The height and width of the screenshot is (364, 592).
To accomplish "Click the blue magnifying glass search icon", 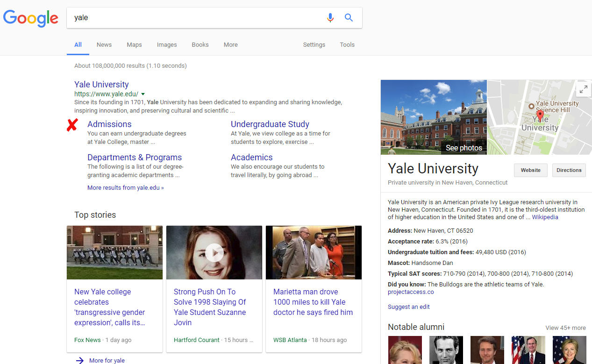I will coord(349,18).
